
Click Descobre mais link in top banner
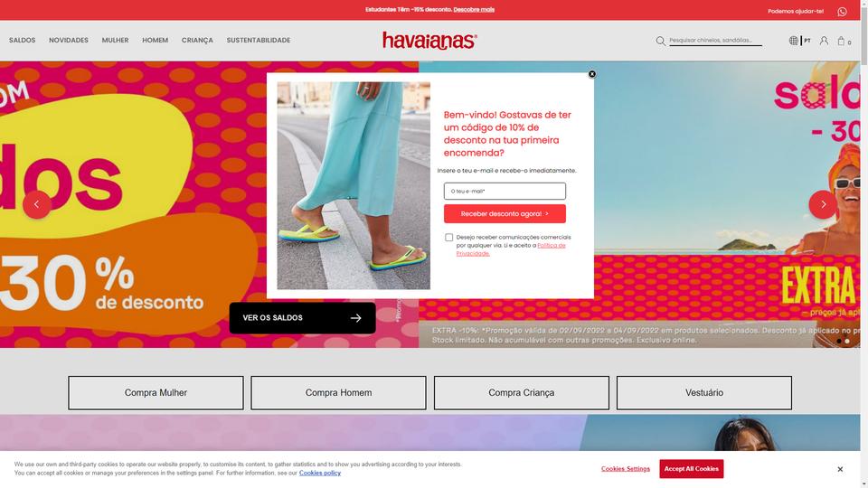tap(474, 9)
